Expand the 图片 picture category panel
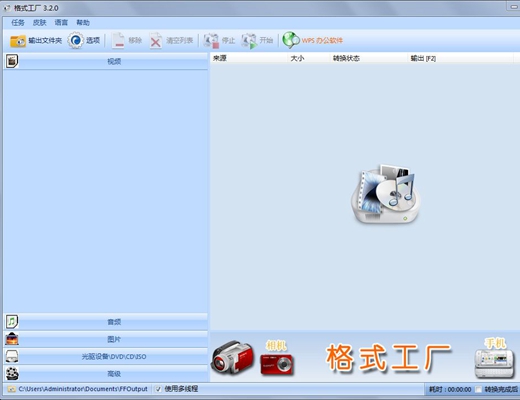520x400 pixels. [106, 339]
